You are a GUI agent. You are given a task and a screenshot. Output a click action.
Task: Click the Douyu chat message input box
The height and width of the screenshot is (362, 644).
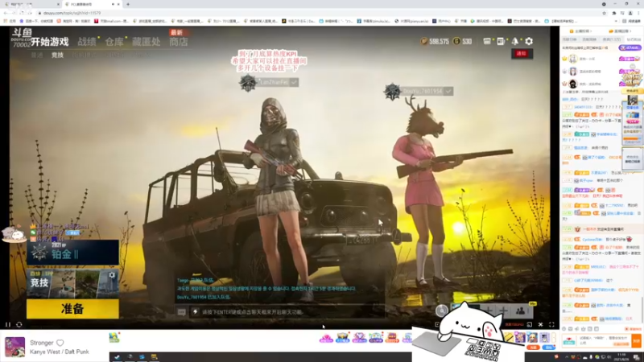click(605, 340)
